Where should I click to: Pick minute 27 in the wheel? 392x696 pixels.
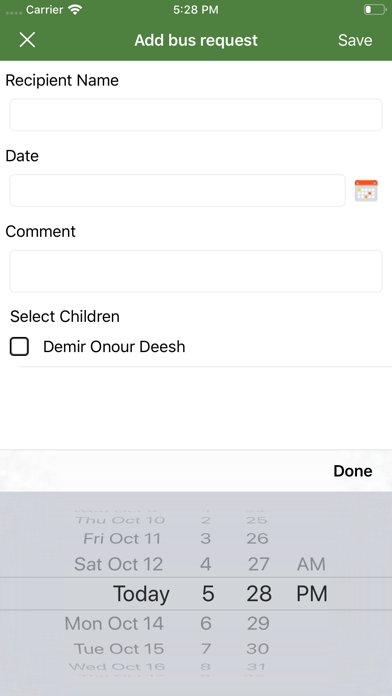click(258, 564)
